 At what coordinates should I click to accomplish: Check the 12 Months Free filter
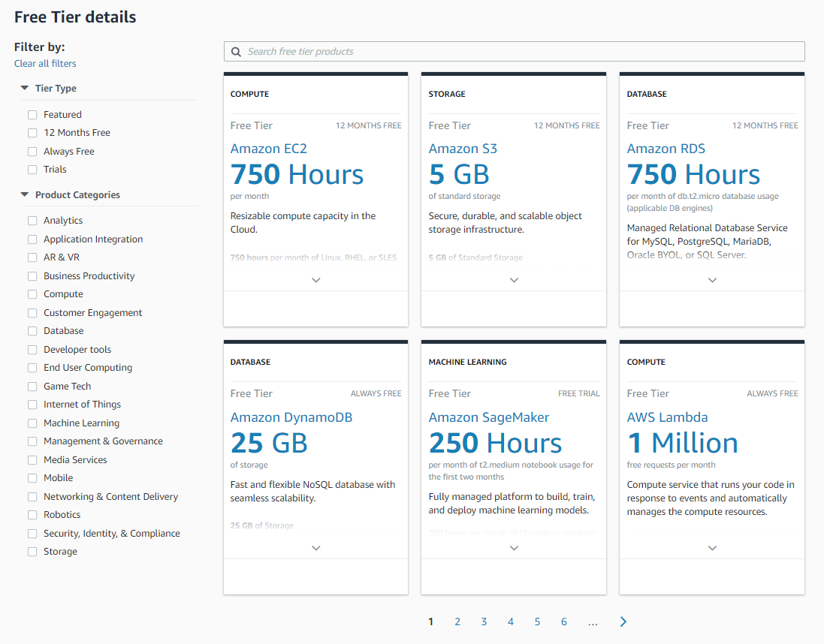(32, 133)
